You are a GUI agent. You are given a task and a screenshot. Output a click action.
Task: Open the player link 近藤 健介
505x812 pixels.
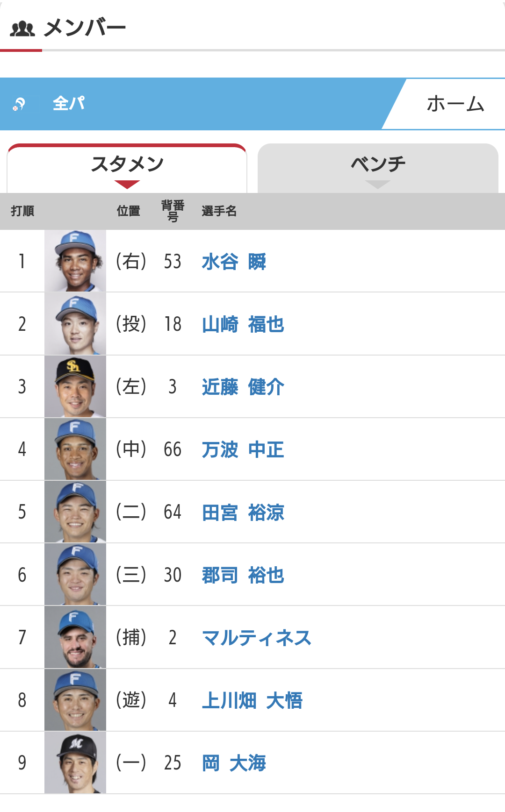pyautogui.click(x=243, y=387)
